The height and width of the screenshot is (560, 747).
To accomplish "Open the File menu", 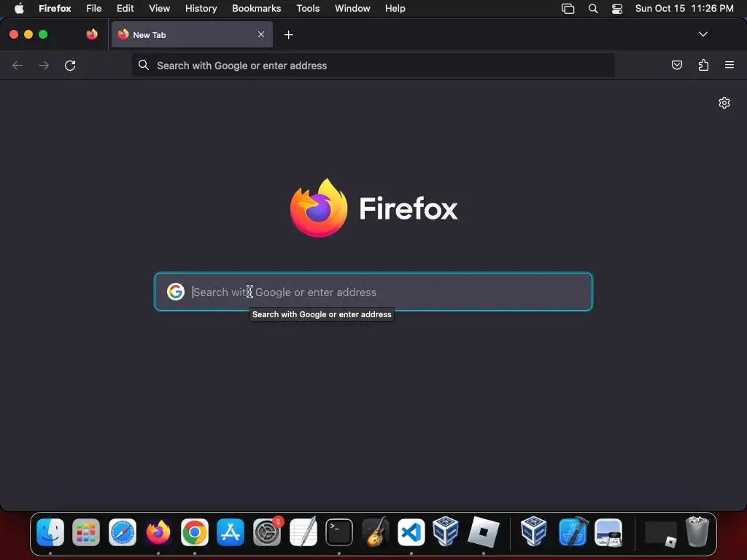I will coord(94,8).
